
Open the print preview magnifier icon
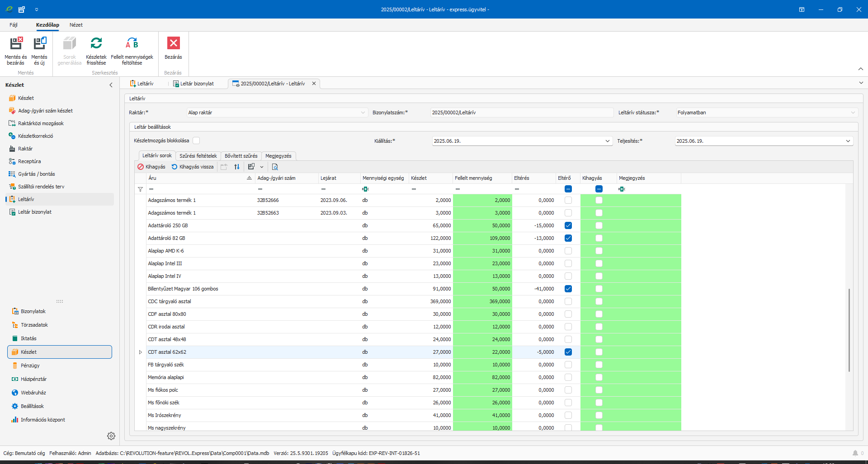click(x=275, y=167)
